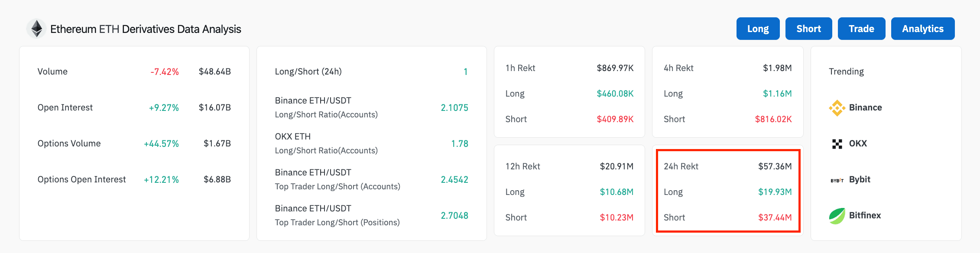Click the OKX logo icon

[837, 144]
